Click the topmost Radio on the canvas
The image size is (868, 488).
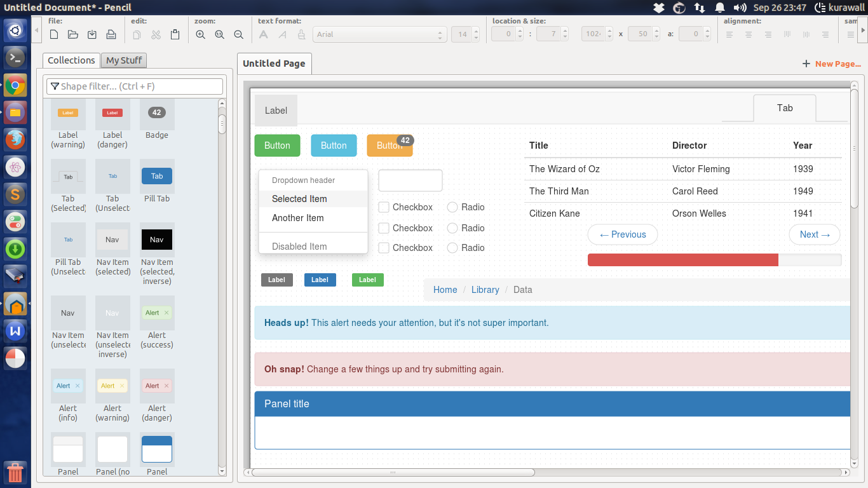click(x=466, y=207)
